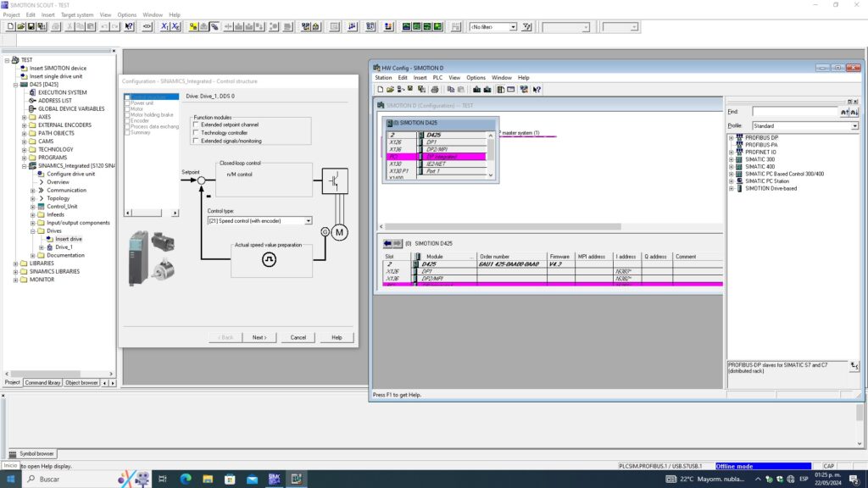868x488 pixels.
Task: Cancel the drive configuration dialog
Action: tap(298, 337)
